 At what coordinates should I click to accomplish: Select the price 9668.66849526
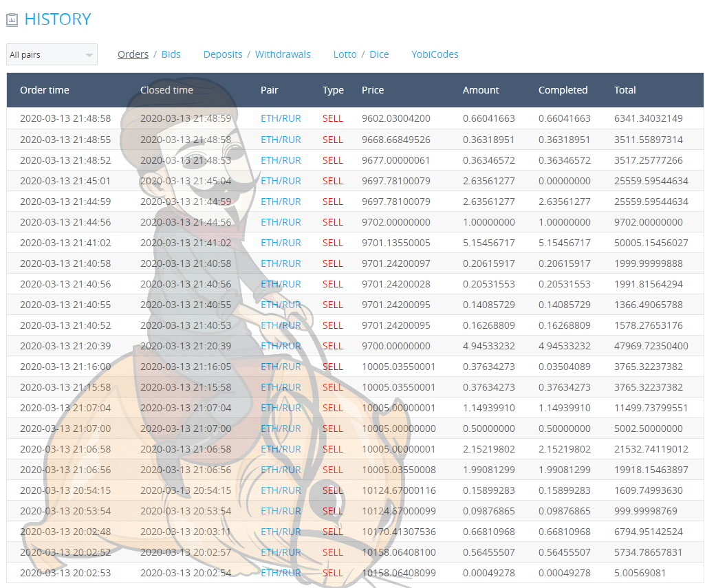[396, 140]
